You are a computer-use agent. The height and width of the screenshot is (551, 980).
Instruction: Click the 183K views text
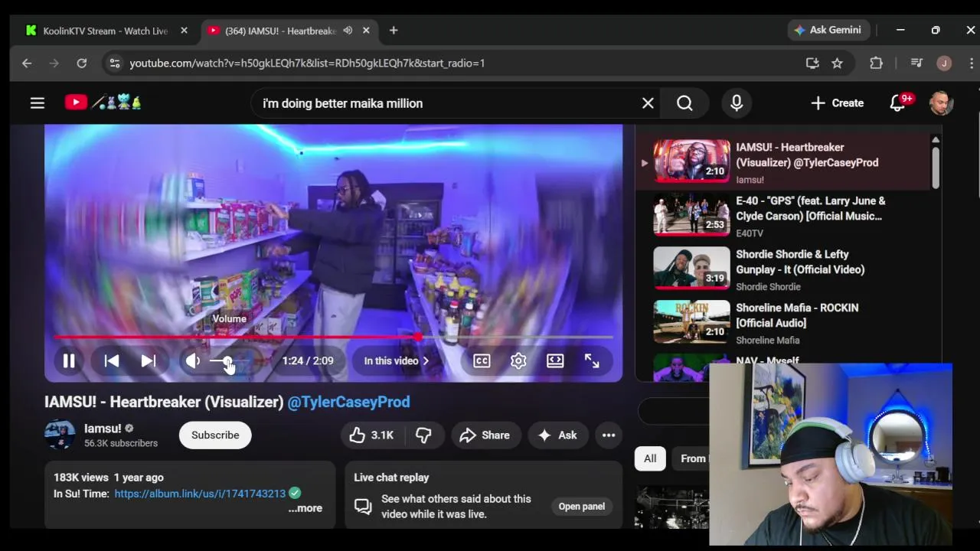tap(81, 478)
